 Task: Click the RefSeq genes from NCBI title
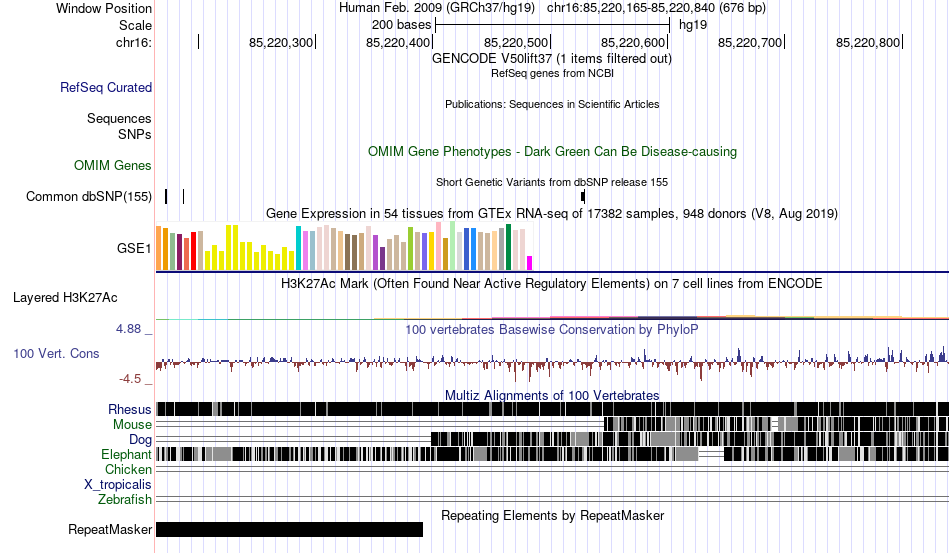pos(553,73)
